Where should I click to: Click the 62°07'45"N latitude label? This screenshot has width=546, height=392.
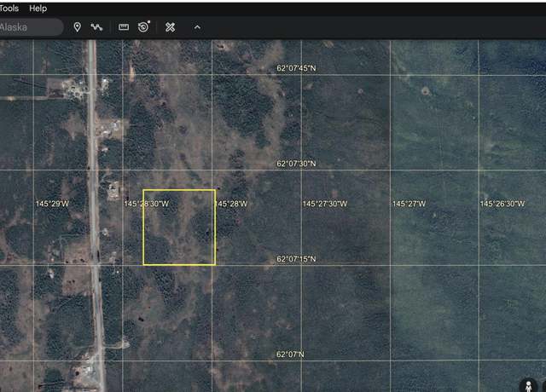coord(296,68)
